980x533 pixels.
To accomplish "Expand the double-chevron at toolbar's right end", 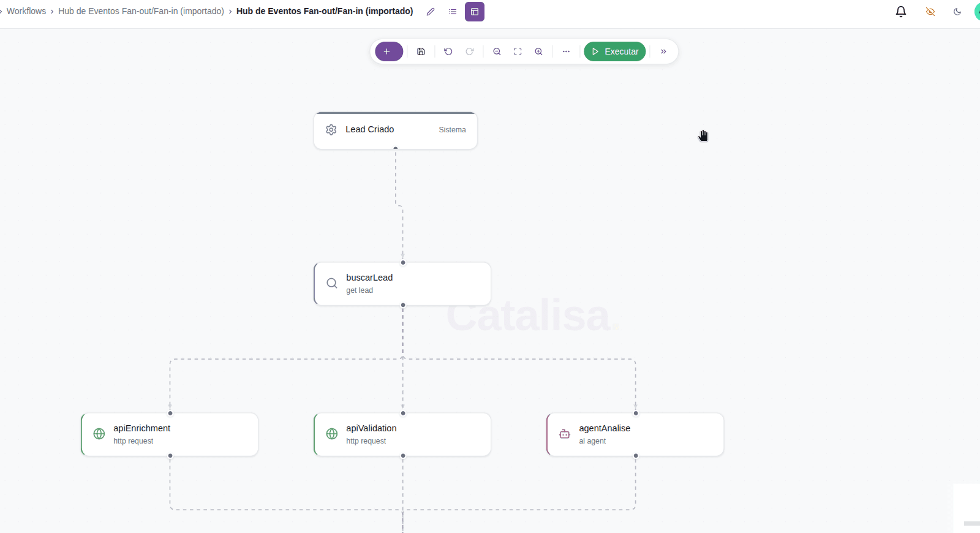I will tap(663, 51).
